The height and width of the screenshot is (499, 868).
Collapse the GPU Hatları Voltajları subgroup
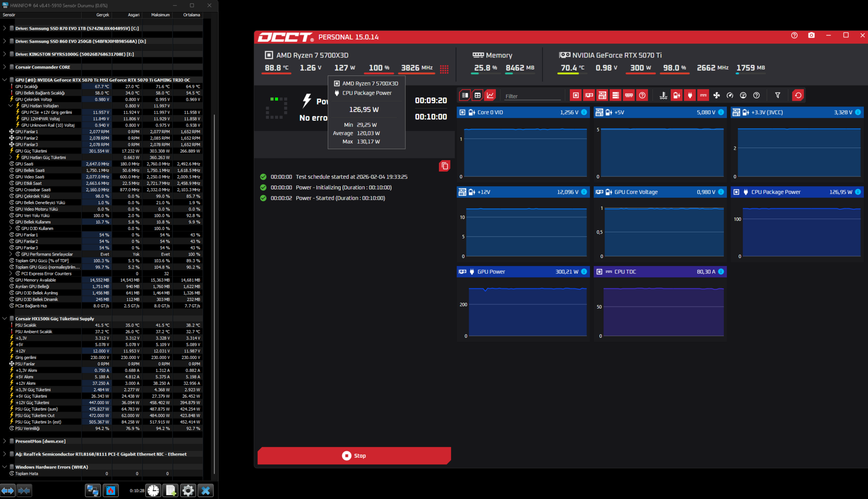point(11,106)
